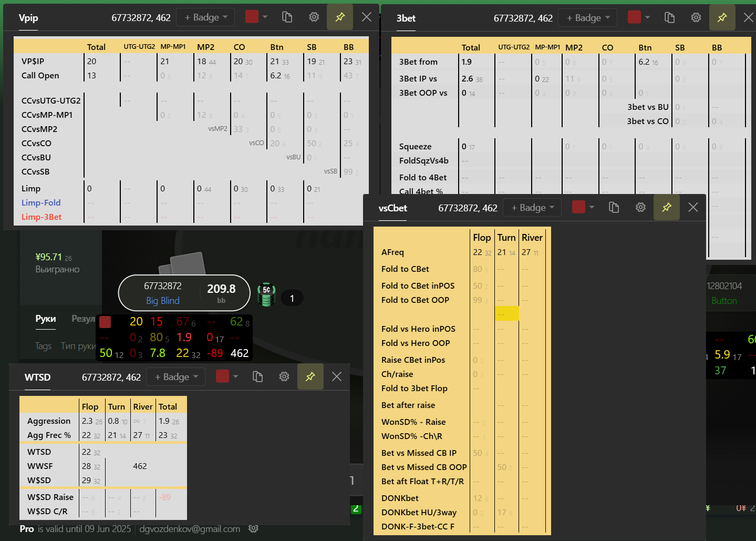Pick the red color swatch in Vpip popup
Screen dimensions: 756x541
(252, 17)
